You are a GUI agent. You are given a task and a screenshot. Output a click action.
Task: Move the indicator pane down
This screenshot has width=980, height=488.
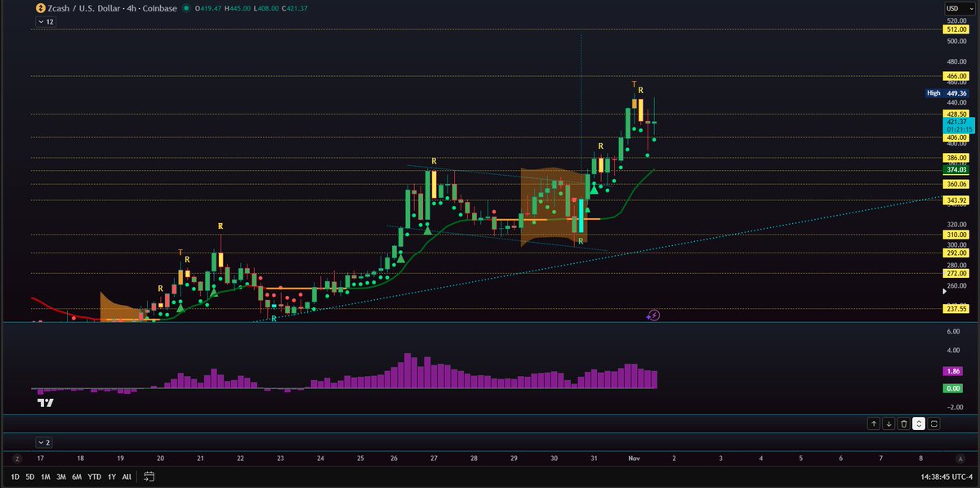[889, 423]
